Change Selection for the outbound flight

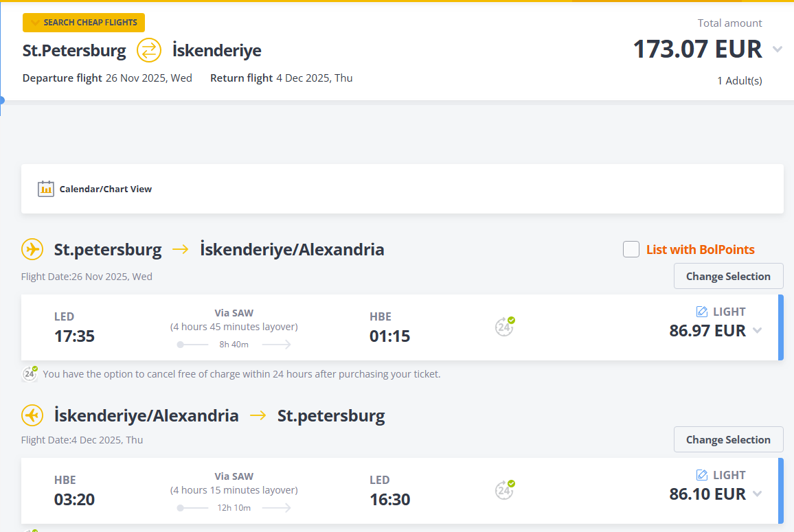728,277
